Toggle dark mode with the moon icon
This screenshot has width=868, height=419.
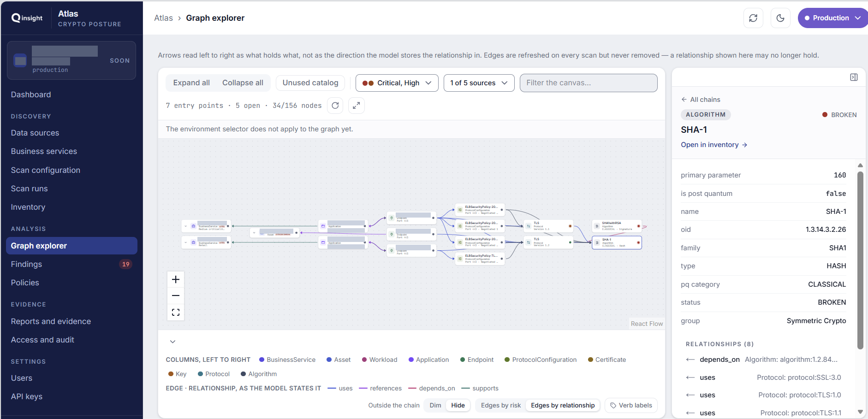[780, 18]
